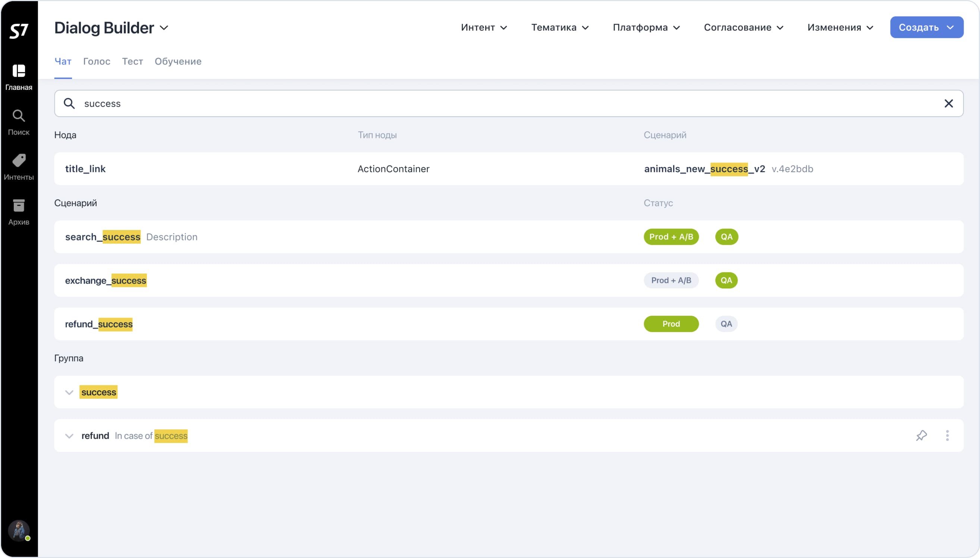This screenshot has height=558, width=980.
Task: Open the Поиск section in sidebar
Action: tap(19, 123)
